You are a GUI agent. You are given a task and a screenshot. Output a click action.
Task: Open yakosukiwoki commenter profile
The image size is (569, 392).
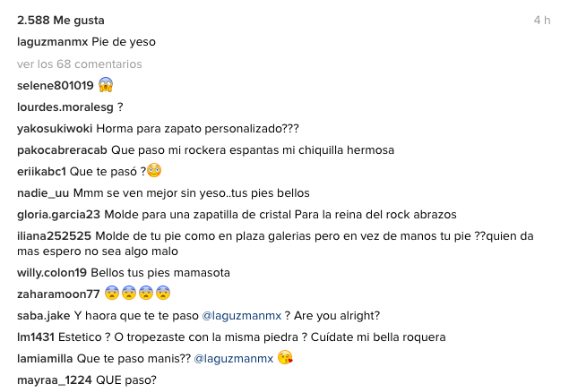click(55, 129)
